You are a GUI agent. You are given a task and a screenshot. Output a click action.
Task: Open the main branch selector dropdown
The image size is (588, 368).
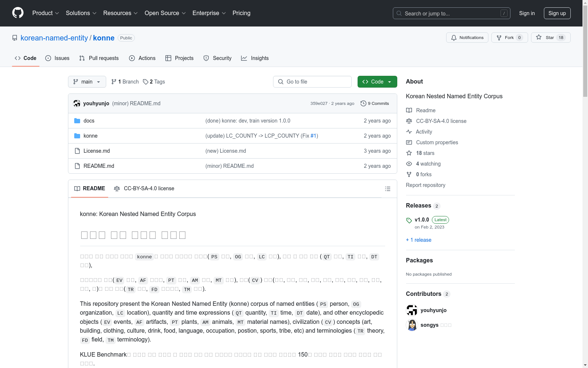(87, 82)
